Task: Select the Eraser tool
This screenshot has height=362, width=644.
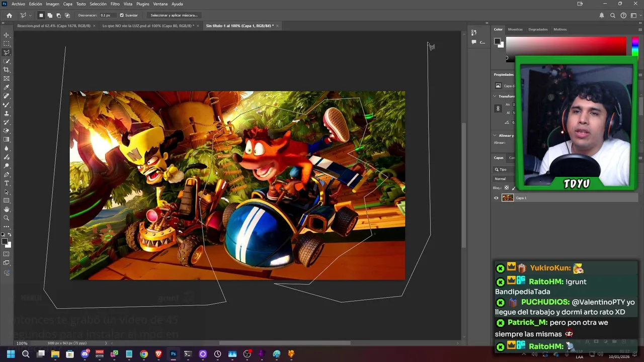Action: click(x=7, y=131)
